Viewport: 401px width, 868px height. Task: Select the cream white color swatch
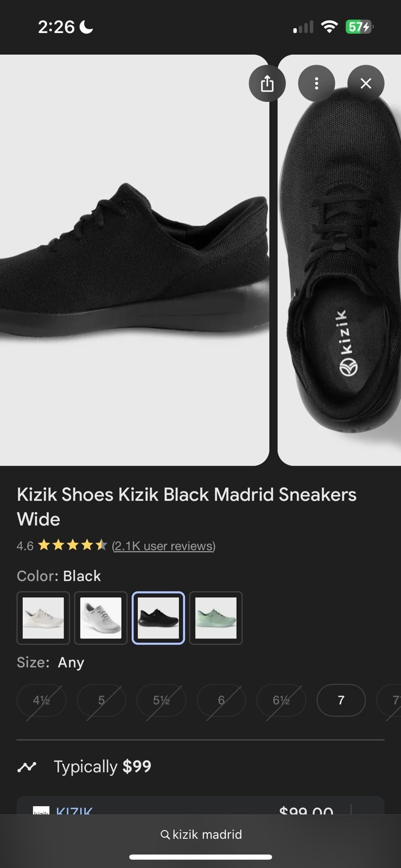pyautogui.click(x=43, y=618)
